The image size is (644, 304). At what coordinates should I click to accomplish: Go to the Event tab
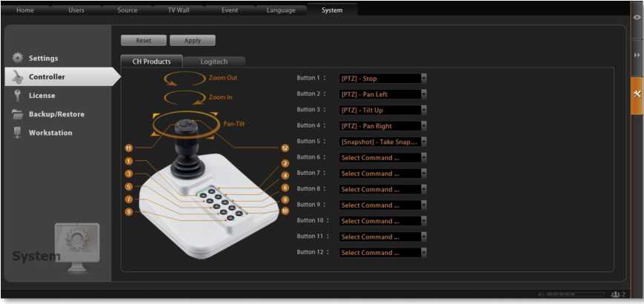pos(230,10)
